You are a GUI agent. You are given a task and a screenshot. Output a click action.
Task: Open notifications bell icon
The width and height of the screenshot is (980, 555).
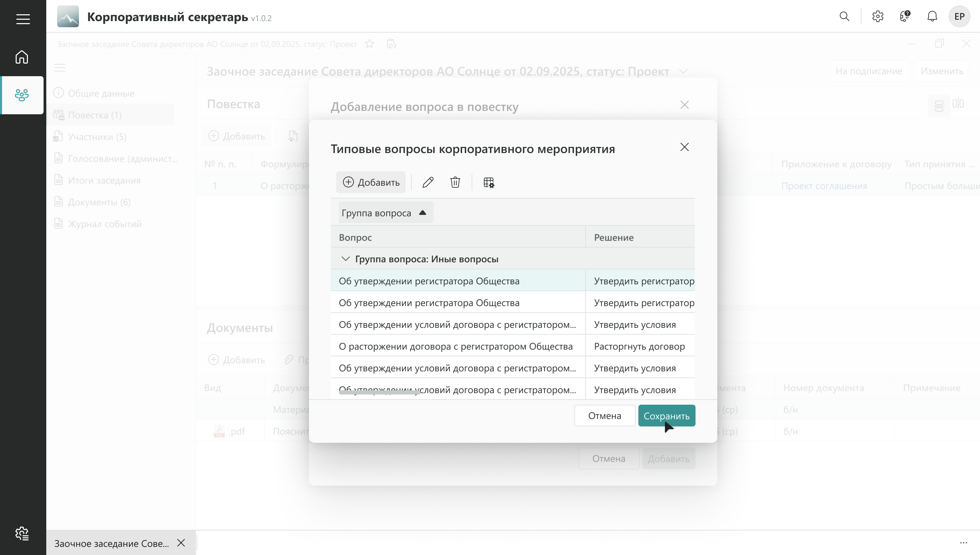click(x=932, y=16)
